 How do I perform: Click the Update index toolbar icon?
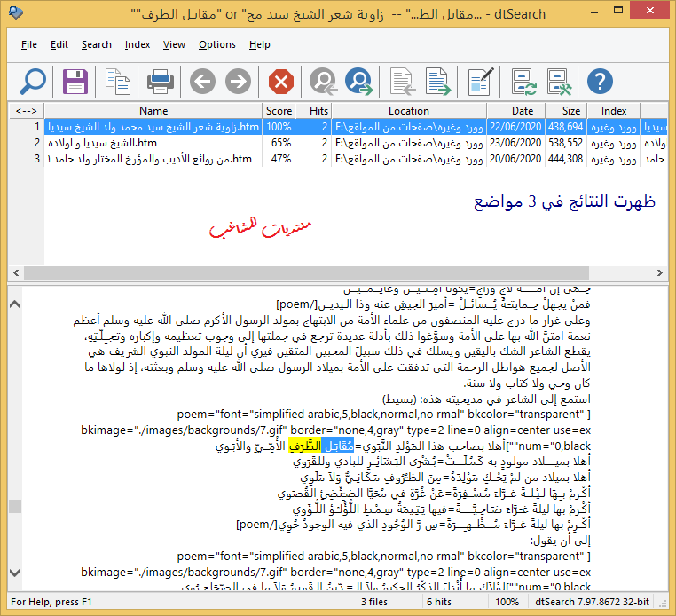pyautogui.click(x=523, y=83)
